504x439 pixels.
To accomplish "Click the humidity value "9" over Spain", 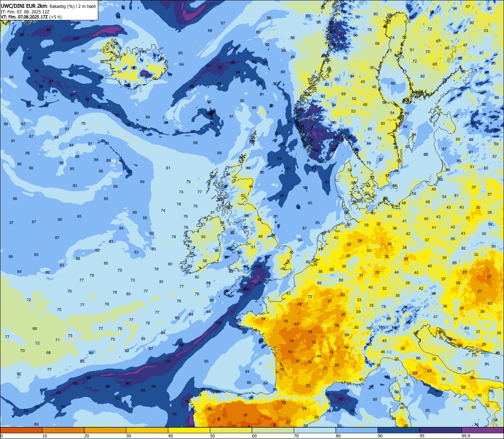I will 246,415.
